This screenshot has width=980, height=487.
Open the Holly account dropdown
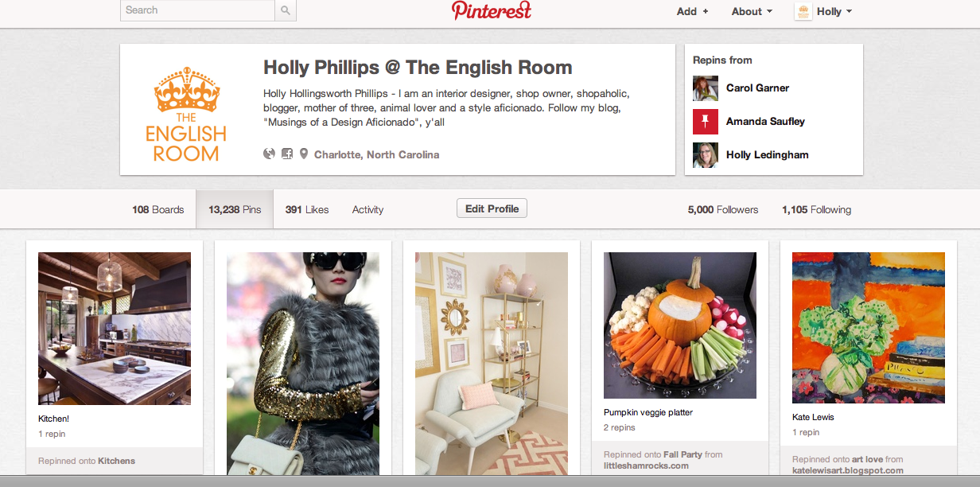point(822,11)
